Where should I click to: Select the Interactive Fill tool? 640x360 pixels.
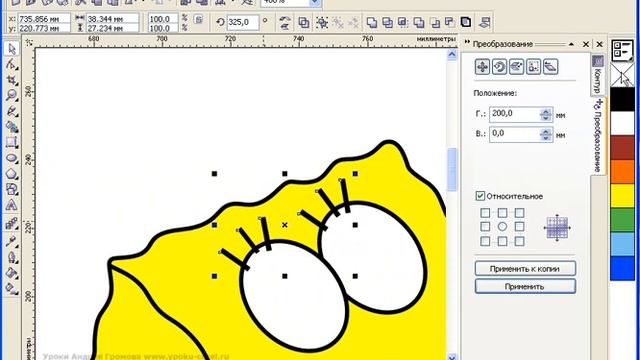coord(11,288)
